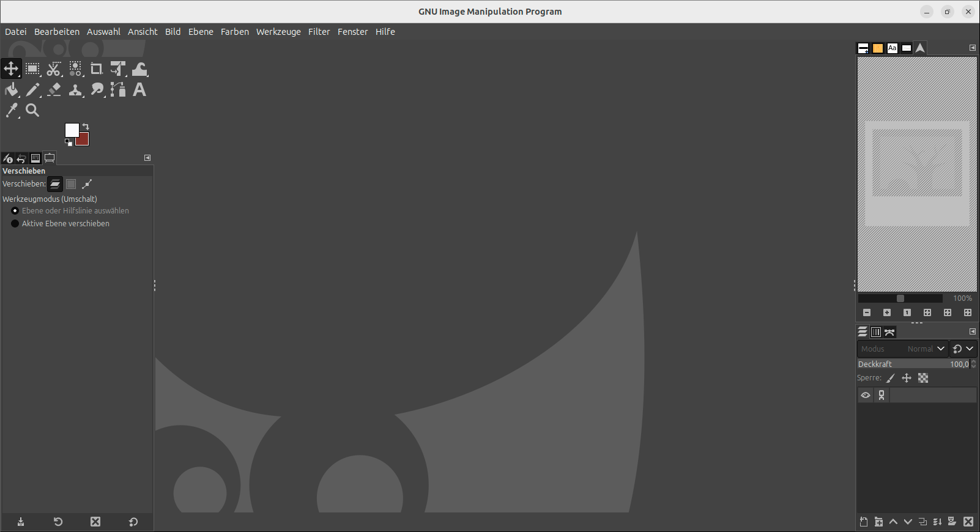Select the Text tool
The height and width of the screenshot is (532, 980).
click(139, 90)
